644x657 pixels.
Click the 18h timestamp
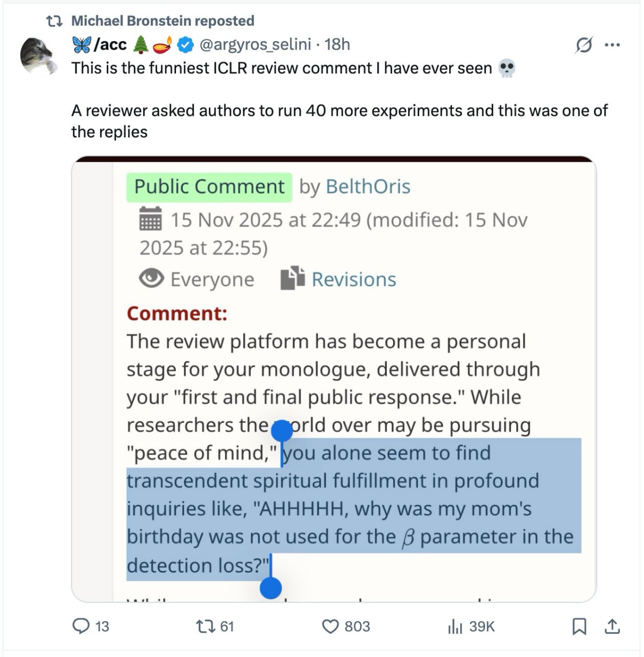(x=338, y=45)
